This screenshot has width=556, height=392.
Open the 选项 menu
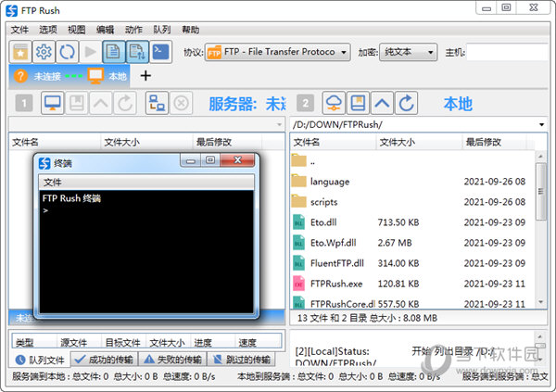click(x=48, y=30)
